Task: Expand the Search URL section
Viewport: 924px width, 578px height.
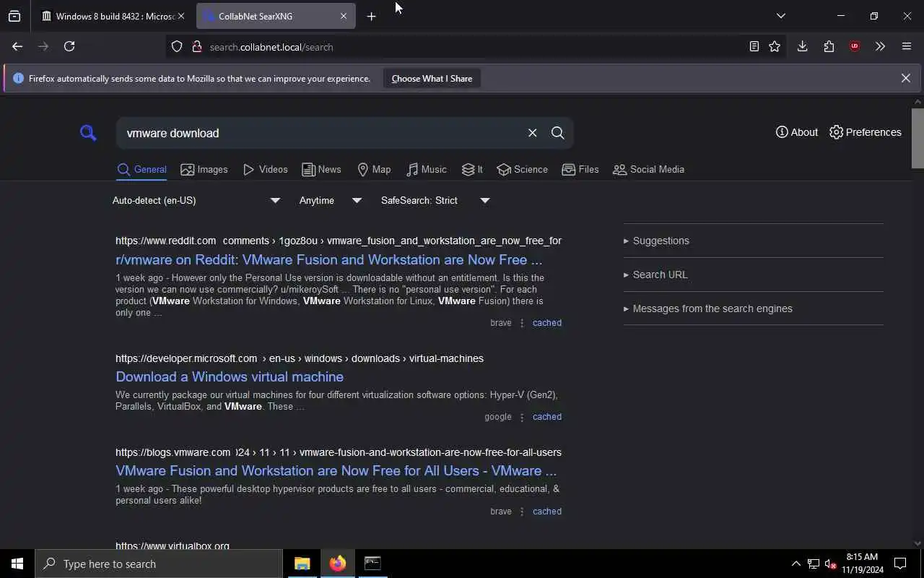Action: point(655,275)
